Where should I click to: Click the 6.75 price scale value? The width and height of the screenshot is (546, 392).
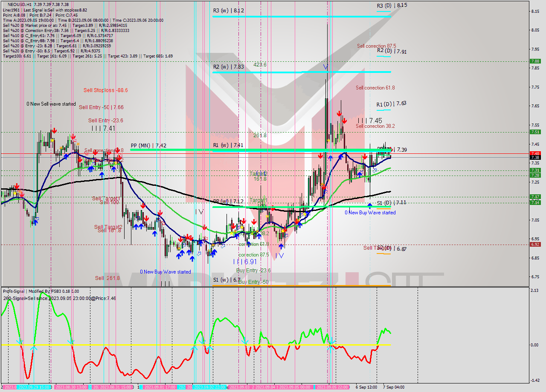pos(536,277)
